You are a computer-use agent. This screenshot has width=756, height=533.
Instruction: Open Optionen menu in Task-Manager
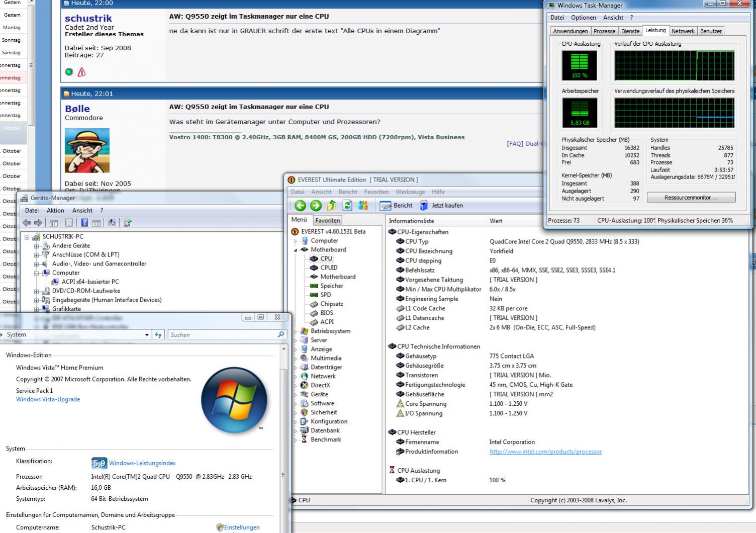(583, 18)
